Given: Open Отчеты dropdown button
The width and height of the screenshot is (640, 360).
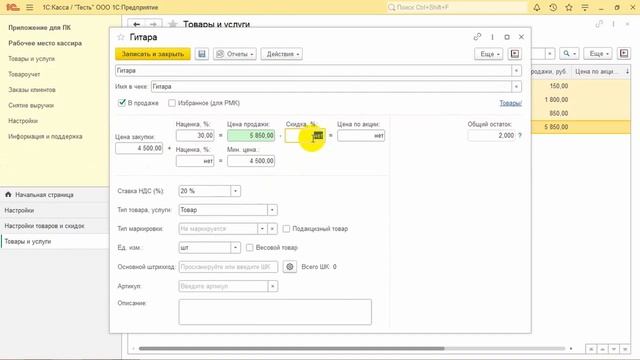Looking at the screenshot, I should tap(235, 54).
